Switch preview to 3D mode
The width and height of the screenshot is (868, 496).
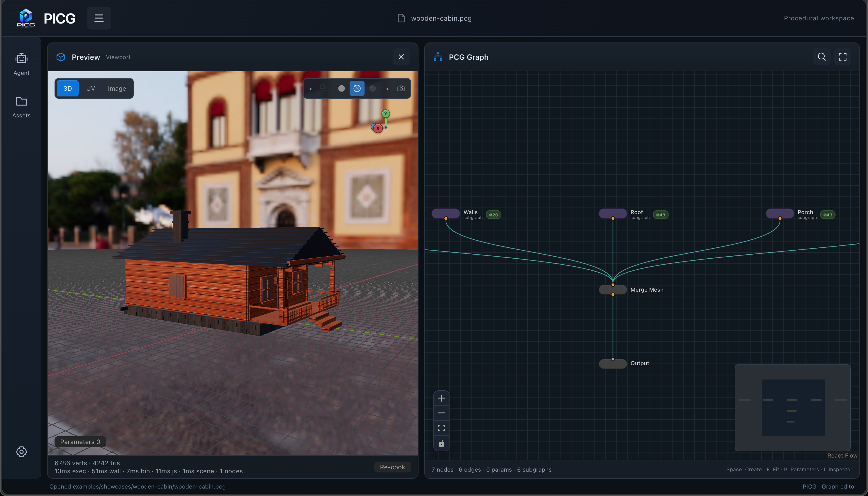(67, 89)
